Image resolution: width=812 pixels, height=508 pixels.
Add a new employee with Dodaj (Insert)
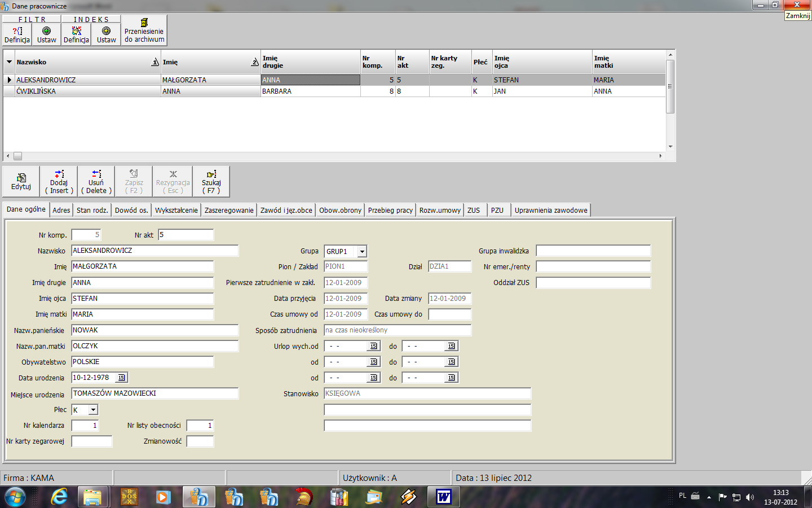59,181
